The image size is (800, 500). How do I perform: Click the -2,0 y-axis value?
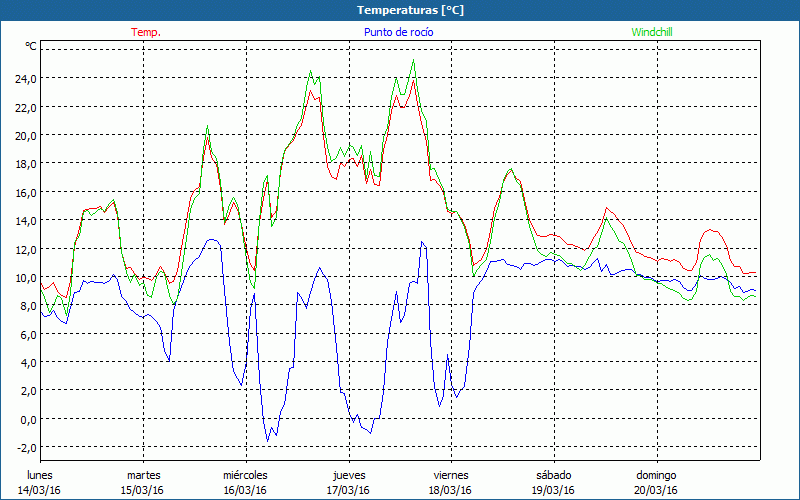click(x=25, y=447)
